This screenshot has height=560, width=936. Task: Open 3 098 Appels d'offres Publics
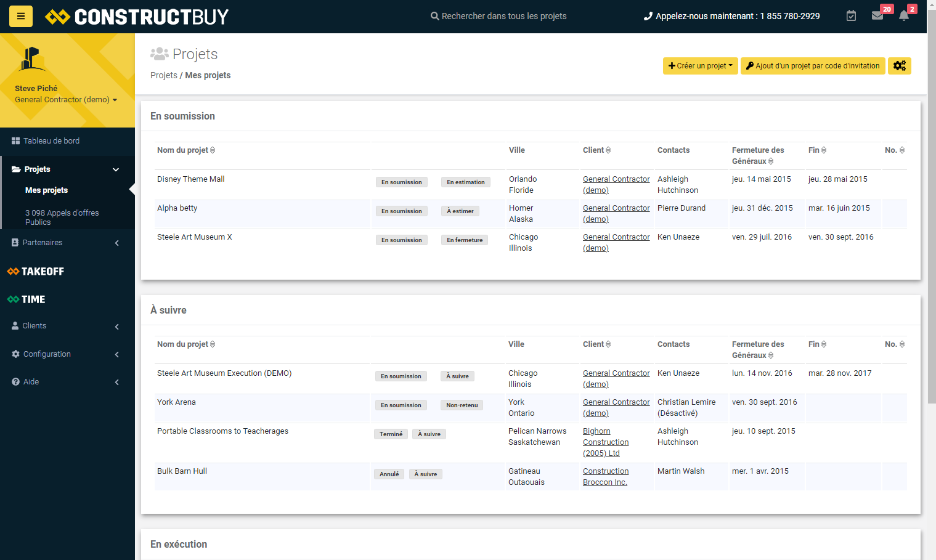62,217
